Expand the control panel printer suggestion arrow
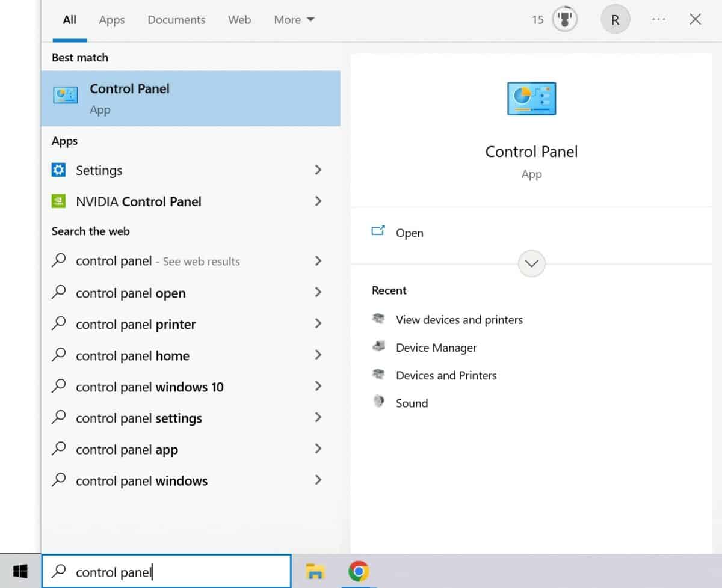This screenshot has width=722, height=588. coord(318,324)
